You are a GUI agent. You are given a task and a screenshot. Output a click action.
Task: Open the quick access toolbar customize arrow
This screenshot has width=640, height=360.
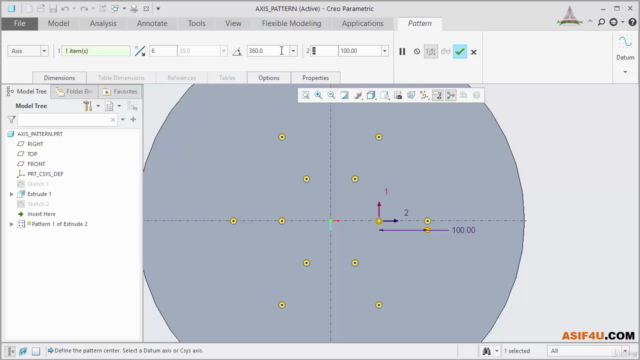click(158, 9)
